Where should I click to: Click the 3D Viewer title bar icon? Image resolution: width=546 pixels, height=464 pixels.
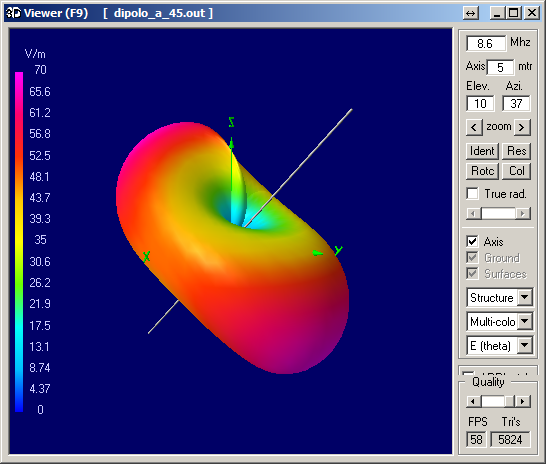[14, 13]
